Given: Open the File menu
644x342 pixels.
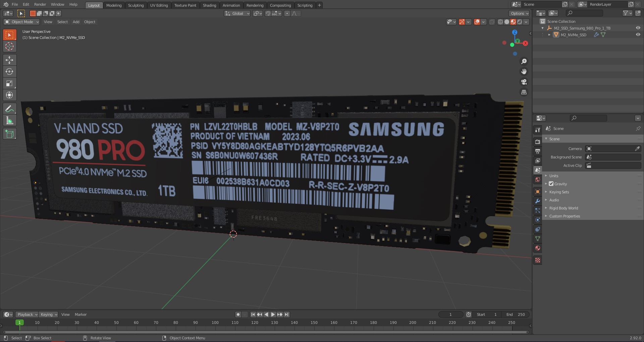Looking at the screenshot, I should coord(15,4).
